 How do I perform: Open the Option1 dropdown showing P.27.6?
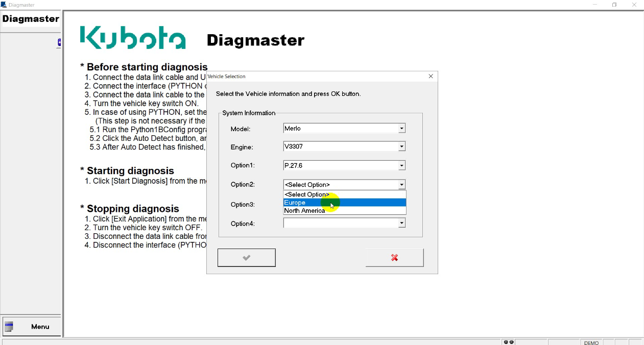(401, 166)
